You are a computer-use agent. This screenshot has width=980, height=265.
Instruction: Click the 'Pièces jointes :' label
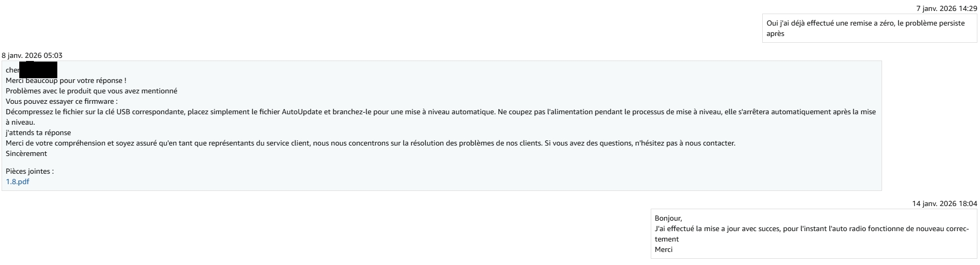pyautogui.click(x=30, y=171)
